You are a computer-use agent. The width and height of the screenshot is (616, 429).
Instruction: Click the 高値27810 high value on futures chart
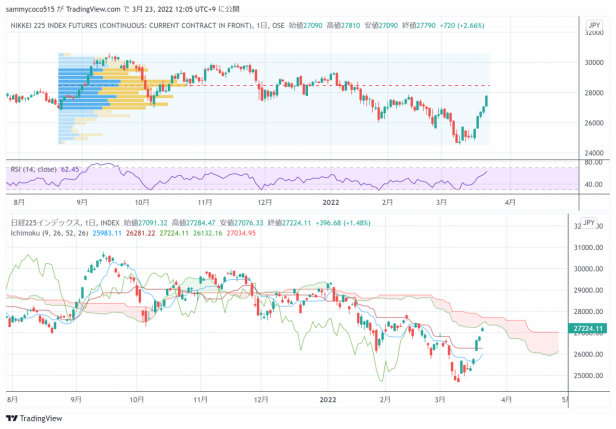click(x=343, y=26)
